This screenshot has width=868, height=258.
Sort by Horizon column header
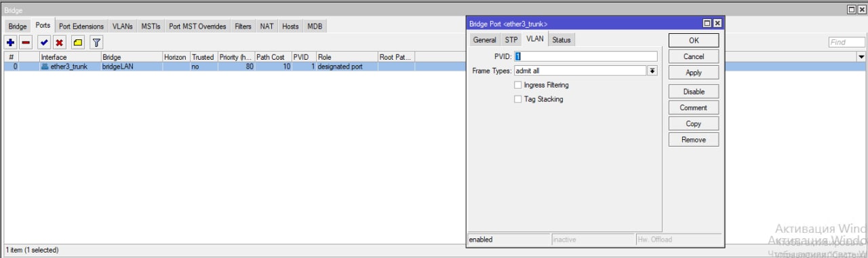pyautogui.click(x=176, y=57)
